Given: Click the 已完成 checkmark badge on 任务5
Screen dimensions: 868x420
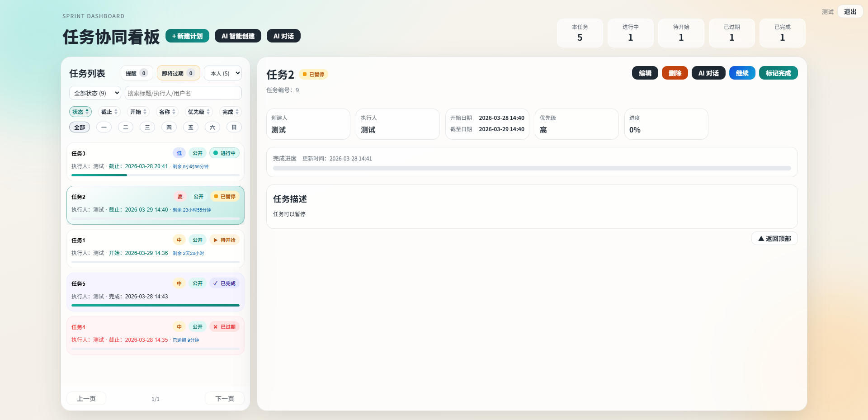Looking at the screenshot, I should (224, 283).
